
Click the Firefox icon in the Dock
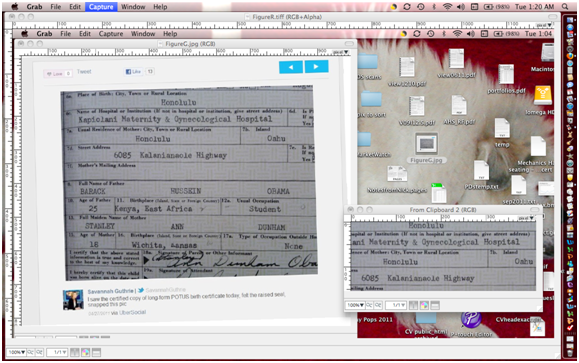point(570,56)
